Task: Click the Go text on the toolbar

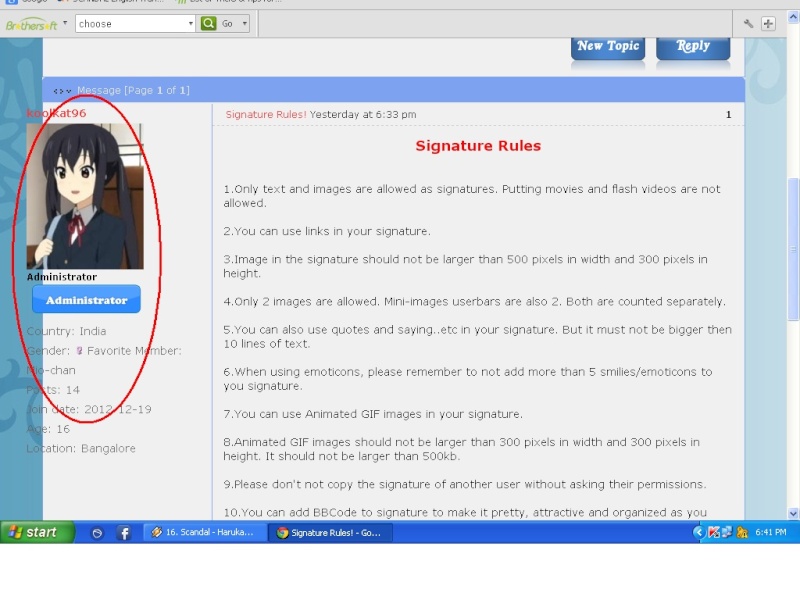Action: pos(228,23)
